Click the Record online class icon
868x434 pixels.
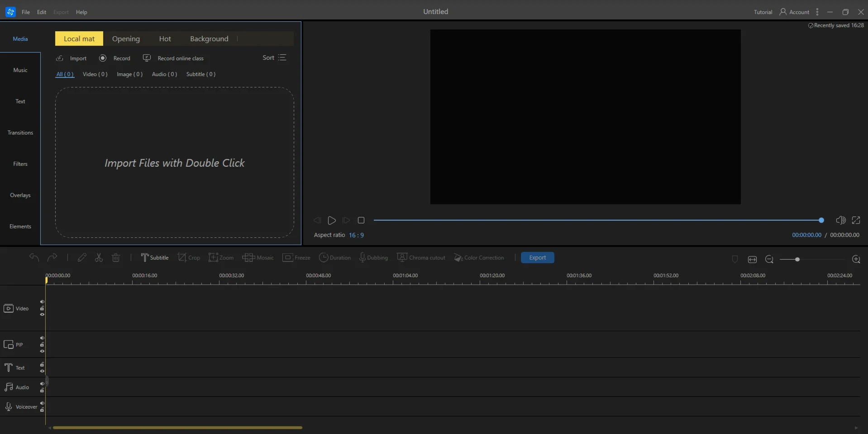pos(147,58)
